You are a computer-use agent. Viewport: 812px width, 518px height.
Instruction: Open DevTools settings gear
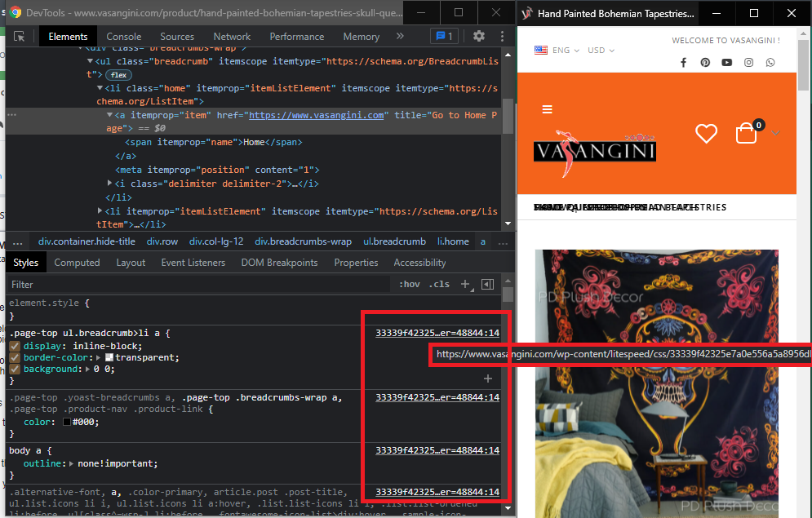click(479, 36)
